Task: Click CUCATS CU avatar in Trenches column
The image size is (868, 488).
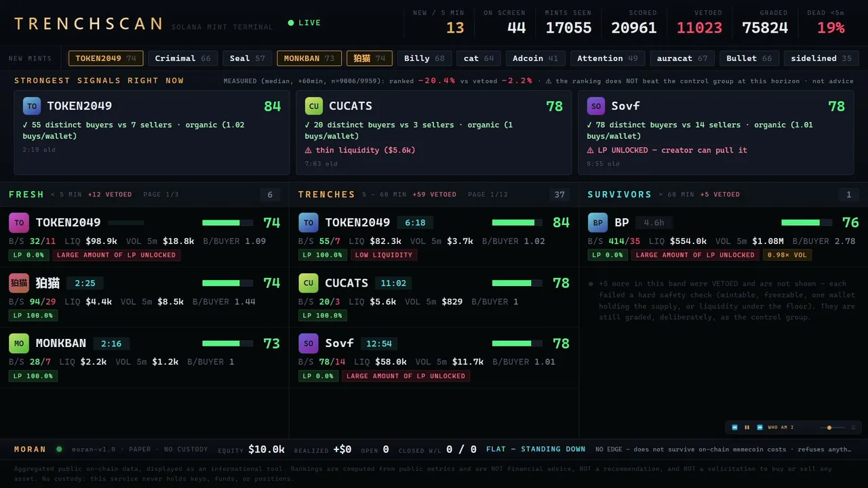Action: (309, 283)
